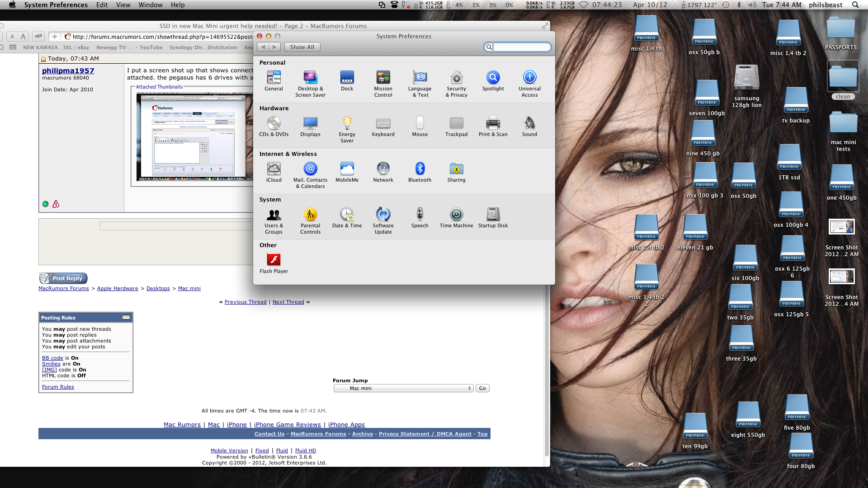Open Software Update pane
Screen dimensions: 868x488
coord(383,215)
